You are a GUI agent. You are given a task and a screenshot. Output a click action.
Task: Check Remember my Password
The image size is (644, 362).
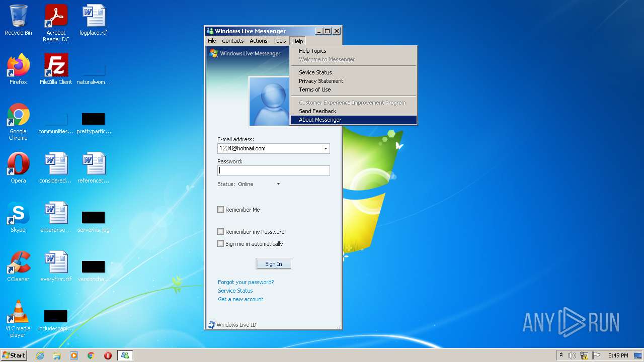coord(220,232)
